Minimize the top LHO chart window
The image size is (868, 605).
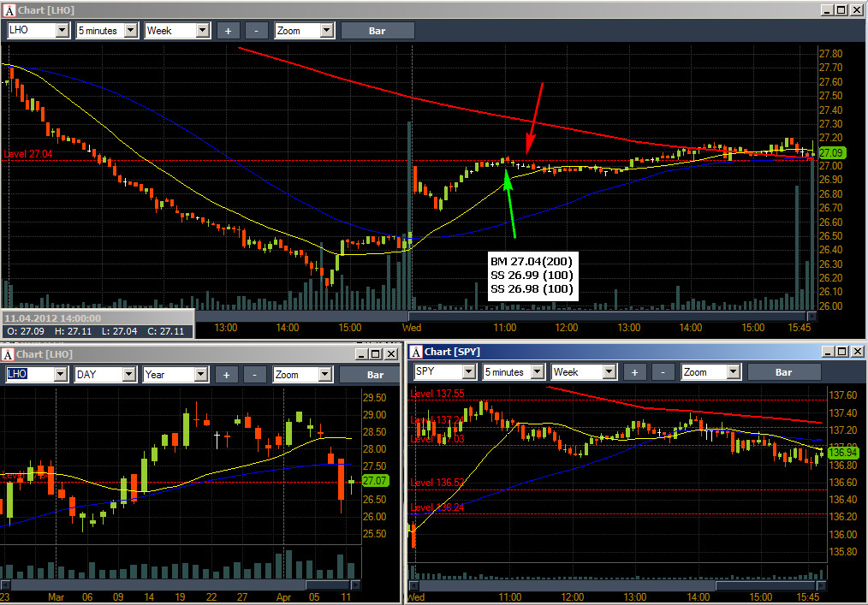coord(827,10)
